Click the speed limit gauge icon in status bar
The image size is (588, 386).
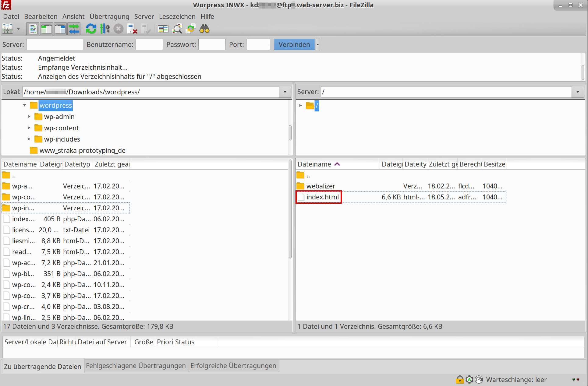tap(479, 380)
